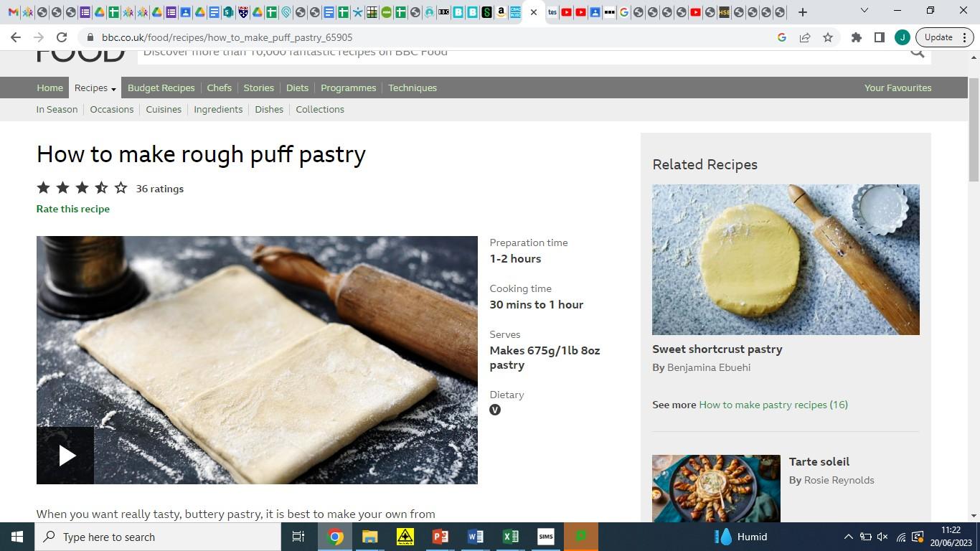
Task: Open the Programmes menu item
Action: [349, 88]
